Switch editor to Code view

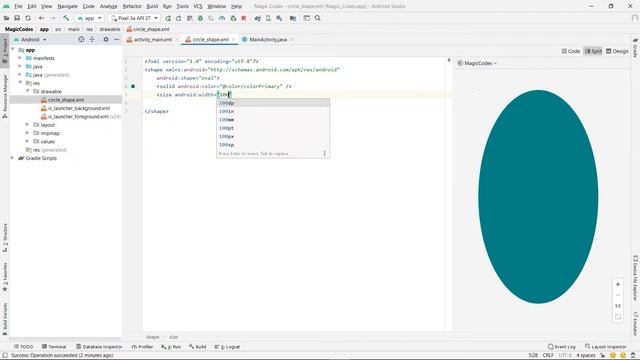point(571,51)
